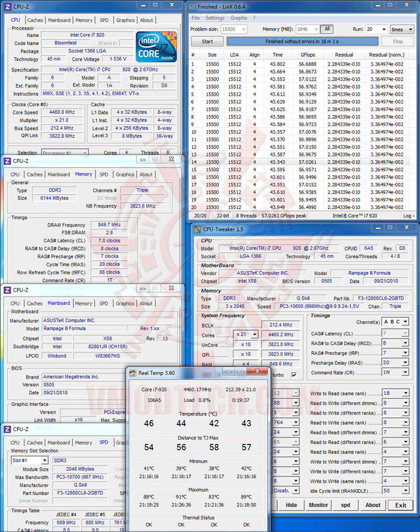420x532 pixels.
Task: Click the CPU-Z app icon in top window title bar
Action: point(8,6)
